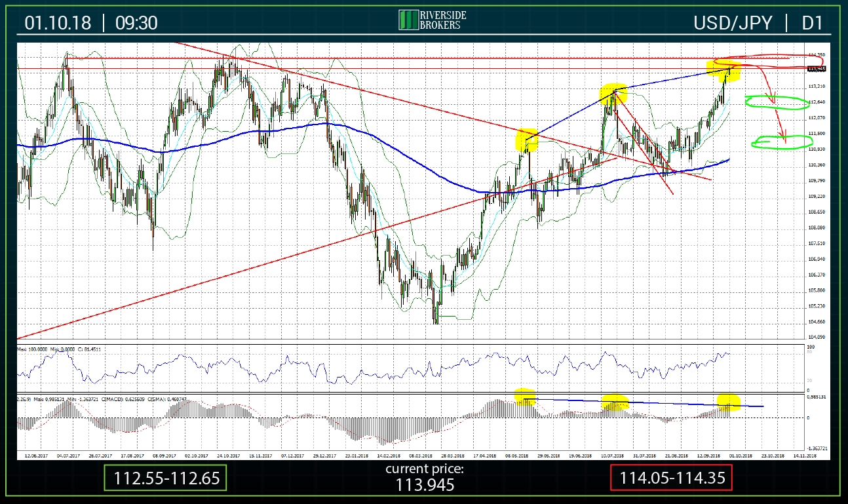Click the 108.650 price axis label
The image size is (848, 504).
[x=817, y=212]
